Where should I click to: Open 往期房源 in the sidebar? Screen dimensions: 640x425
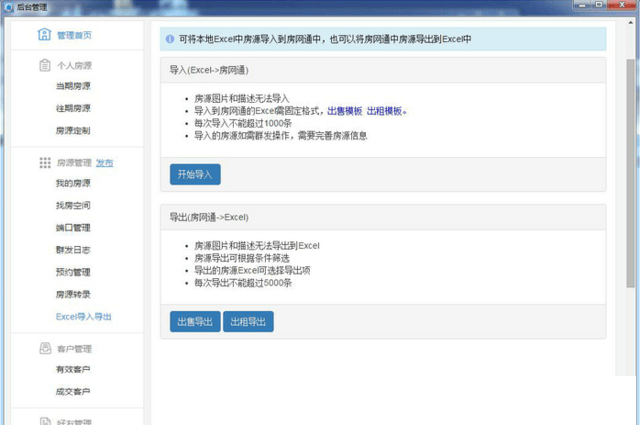(x=73, y=108)
